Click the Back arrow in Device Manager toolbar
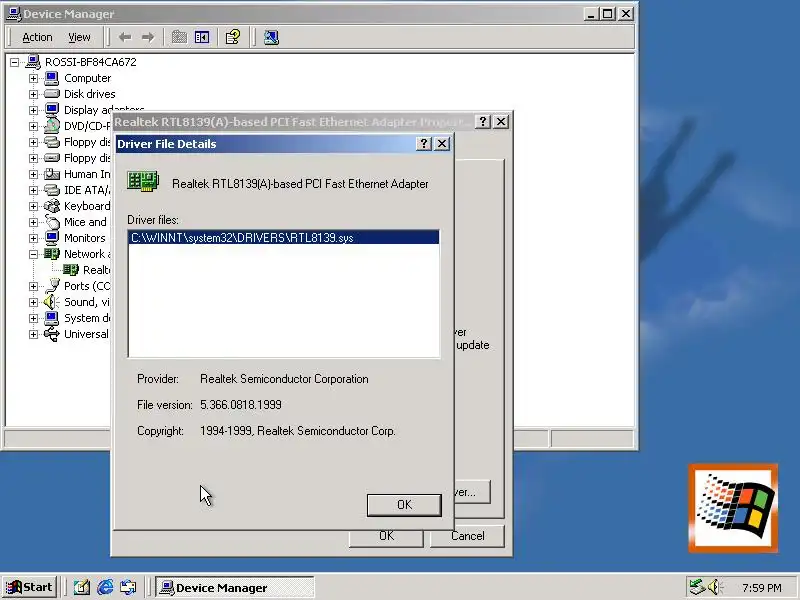 125,37
